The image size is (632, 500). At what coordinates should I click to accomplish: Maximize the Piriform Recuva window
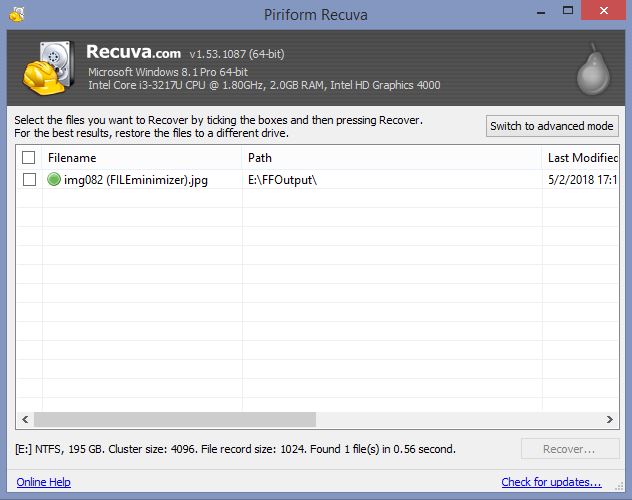[568, 11]
